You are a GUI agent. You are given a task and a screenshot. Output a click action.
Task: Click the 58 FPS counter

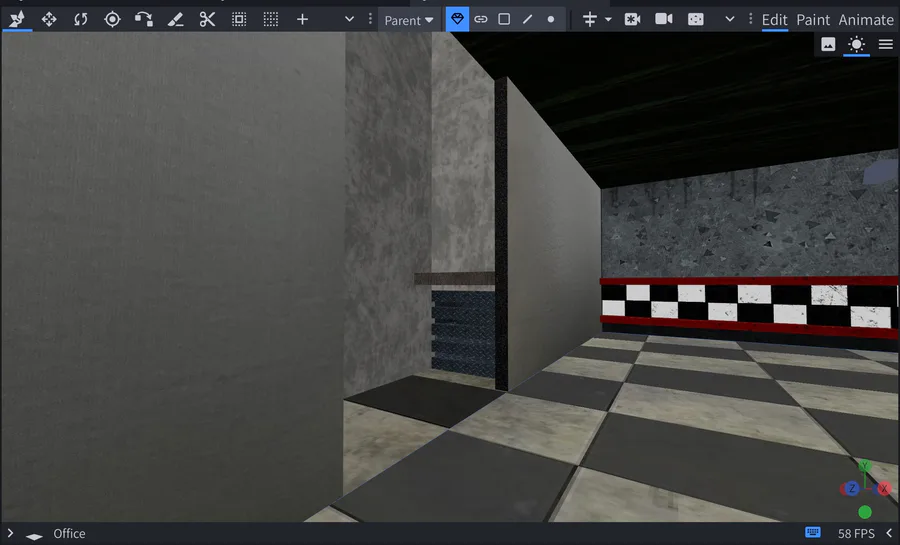click(x=856, y=534)
